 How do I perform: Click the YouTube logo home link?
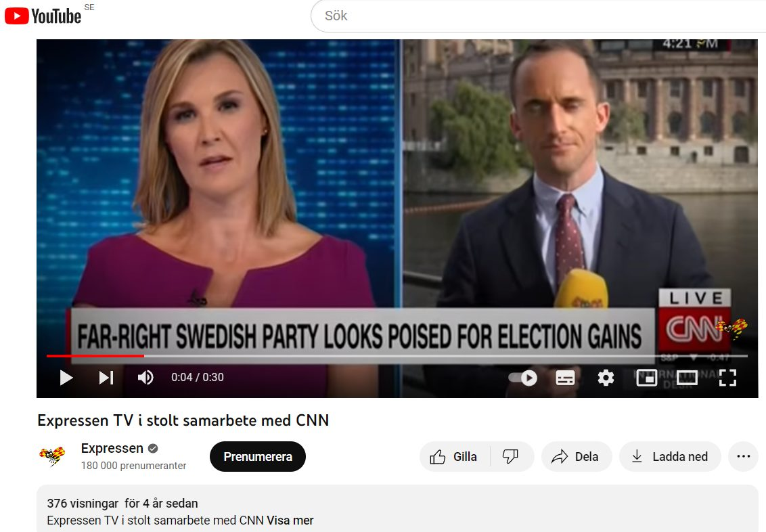(43, 16)
